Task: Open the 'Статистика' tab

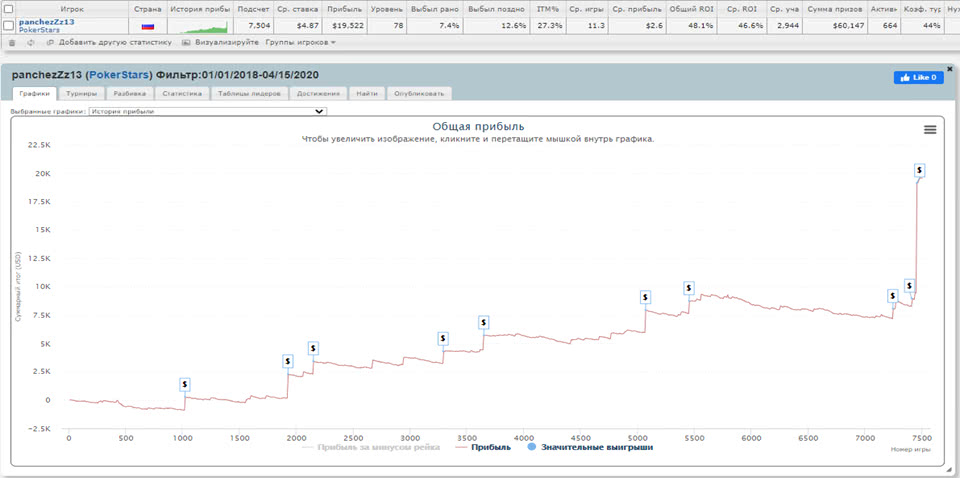Action: (182, 93)
